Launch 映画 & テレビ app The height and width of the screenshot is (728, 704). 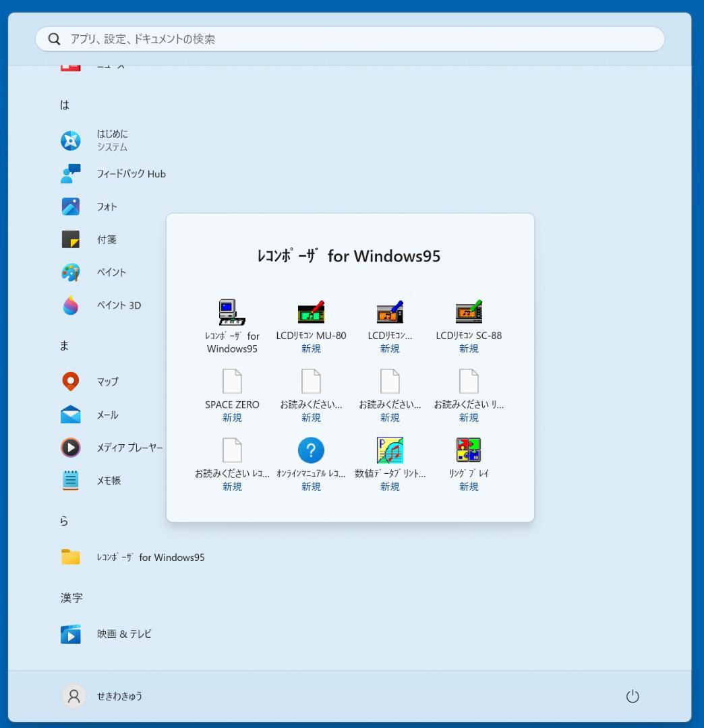point(124,634)
